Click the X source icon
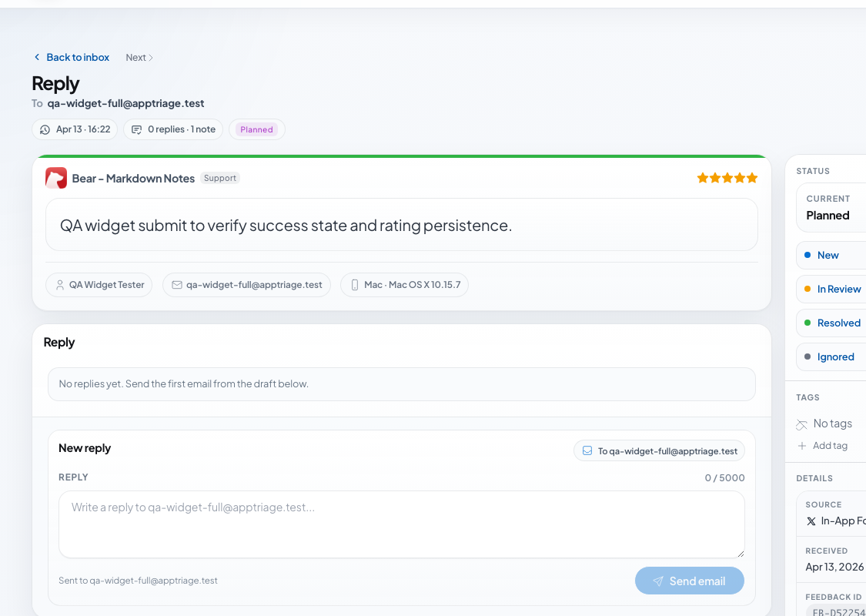This screenshot has height=616, width=866. pos(811,521)
